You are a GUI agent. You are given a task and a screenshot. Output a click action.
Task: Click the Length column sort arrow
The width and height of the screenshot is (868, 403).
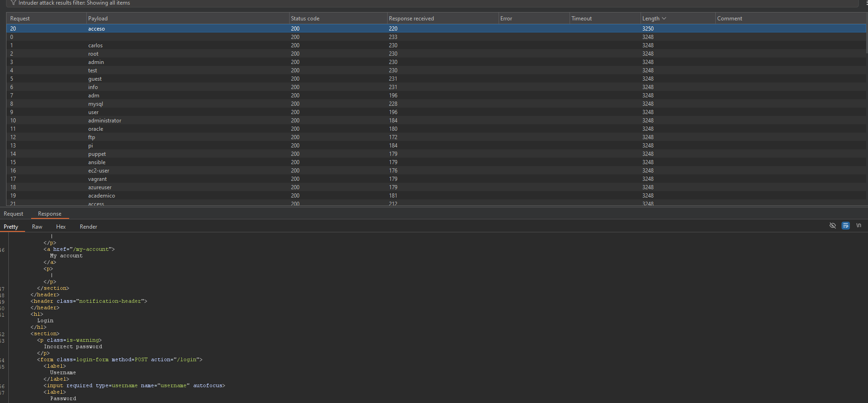point(664,19)
